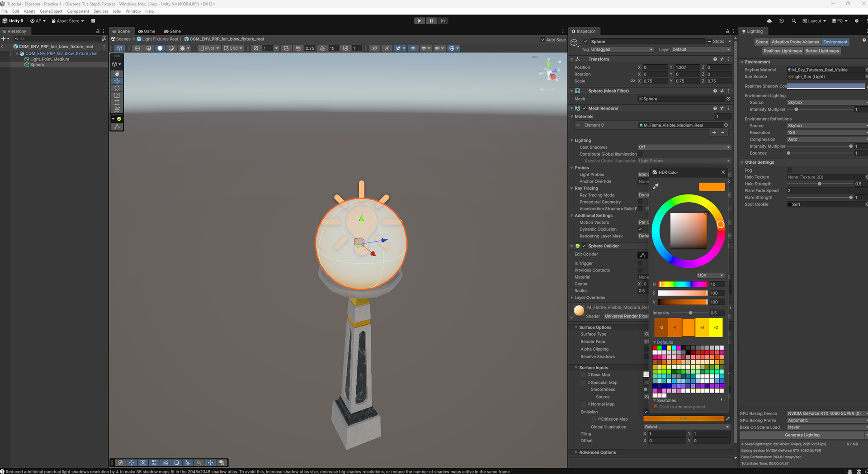
Task: Select the Hand view tool
Action: (x=117, y=73)
